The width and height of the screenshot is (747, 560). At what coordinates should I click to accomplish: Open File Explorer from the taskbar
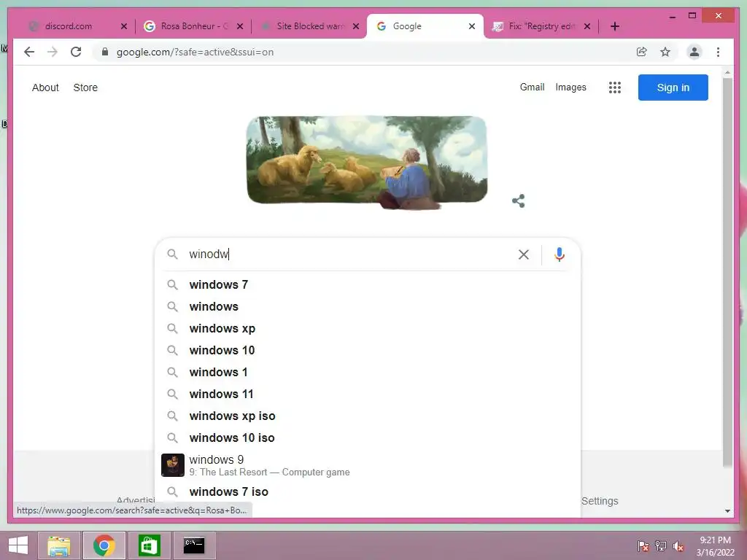(58, 545)
